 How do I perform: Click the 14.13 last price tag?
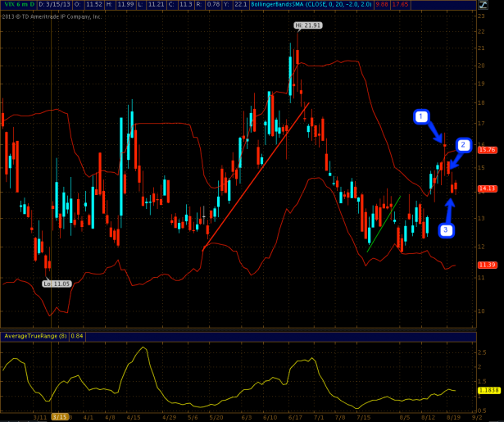coord(488,188)
